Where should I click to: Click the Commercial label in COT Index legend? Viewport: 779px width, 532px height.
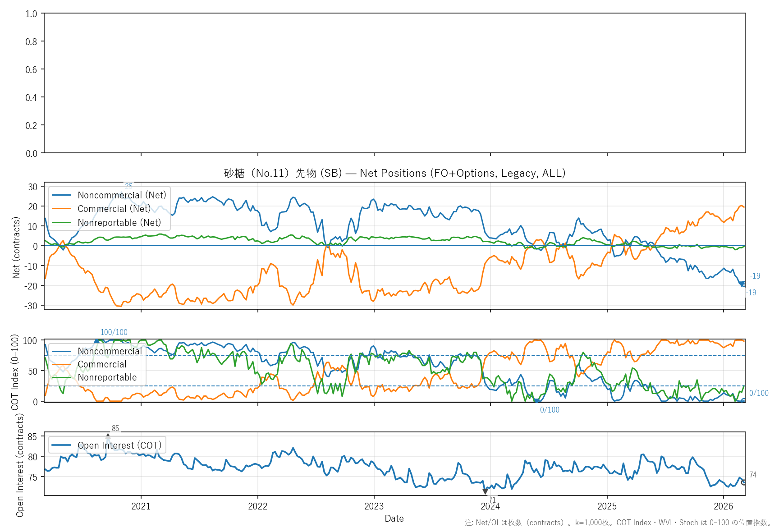click(102, 364)
